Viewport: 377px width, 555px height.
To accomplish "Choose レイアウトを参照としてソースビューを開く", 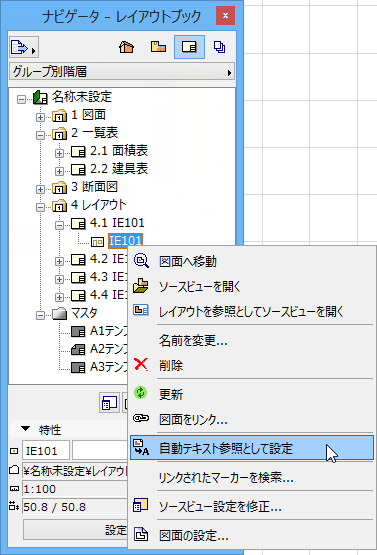I will click(x=252, y=311).
